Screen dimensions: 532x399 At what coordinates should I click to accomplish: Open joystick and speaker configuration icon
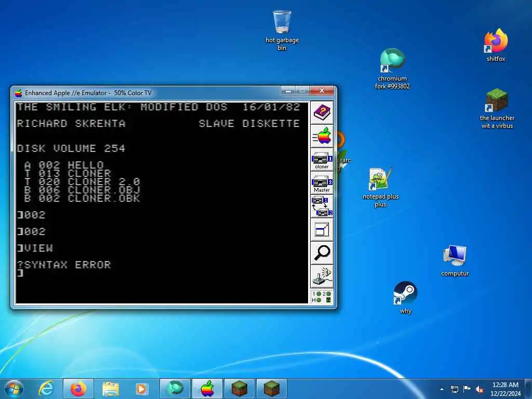(322, 276)
